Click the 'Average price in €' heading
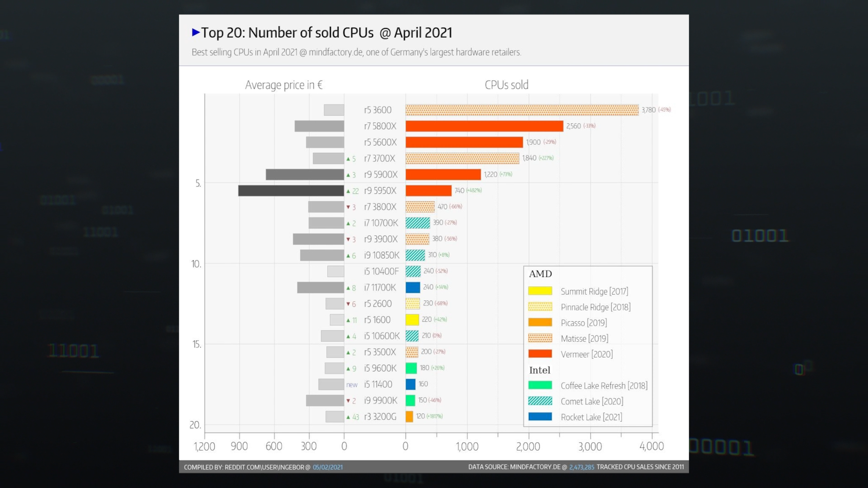Image resolution: width=868 pixels, height=488 pixels. pos(284,85)
